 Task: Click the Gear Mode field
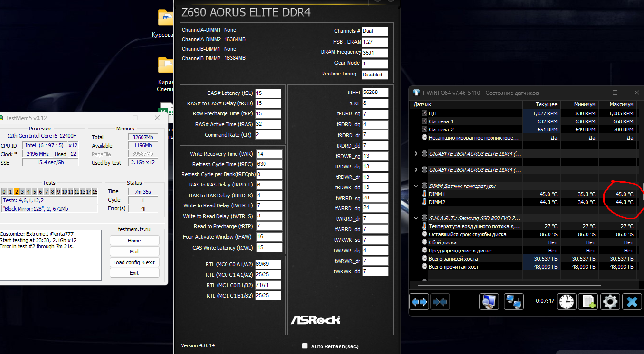pyautogui.click(x=375, y=64)
